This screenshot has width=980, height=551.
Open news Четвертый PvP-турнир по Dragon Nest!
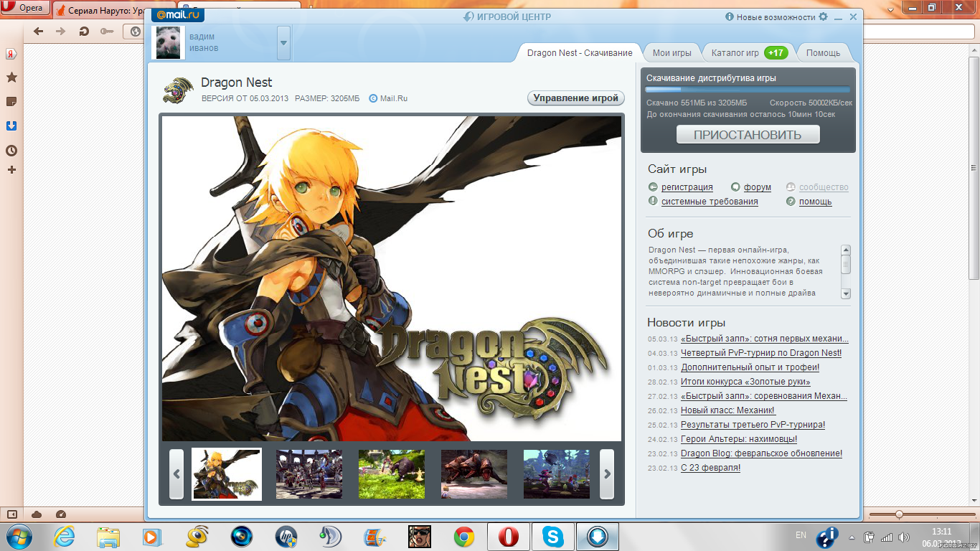point(761,353)
